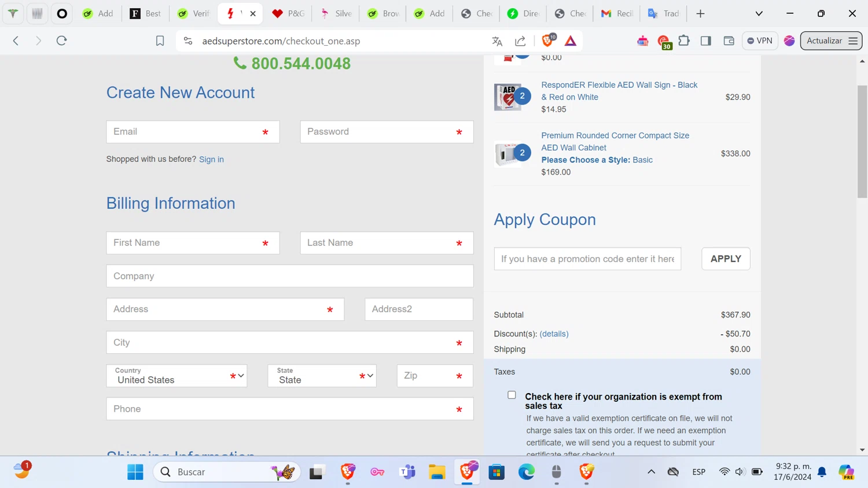Toggle the VPN button

click(760, 40)
